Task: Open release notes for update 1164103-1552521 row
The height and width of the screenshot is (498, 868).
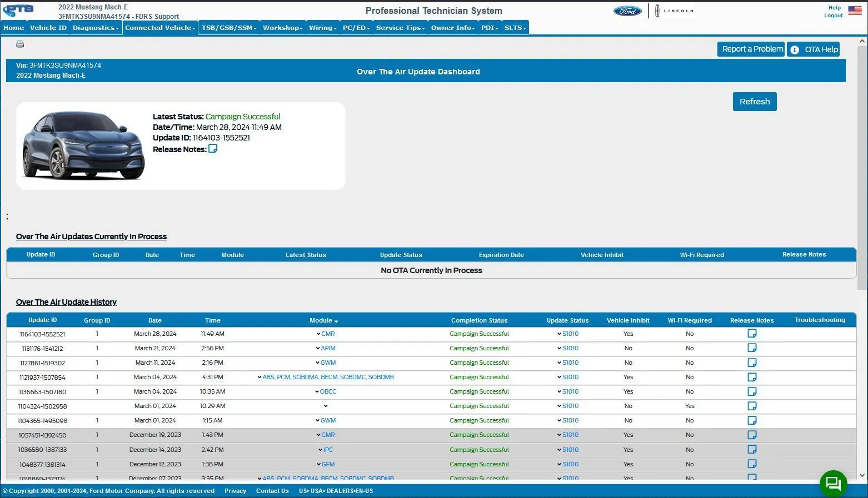Action: (x=752, y=333)
